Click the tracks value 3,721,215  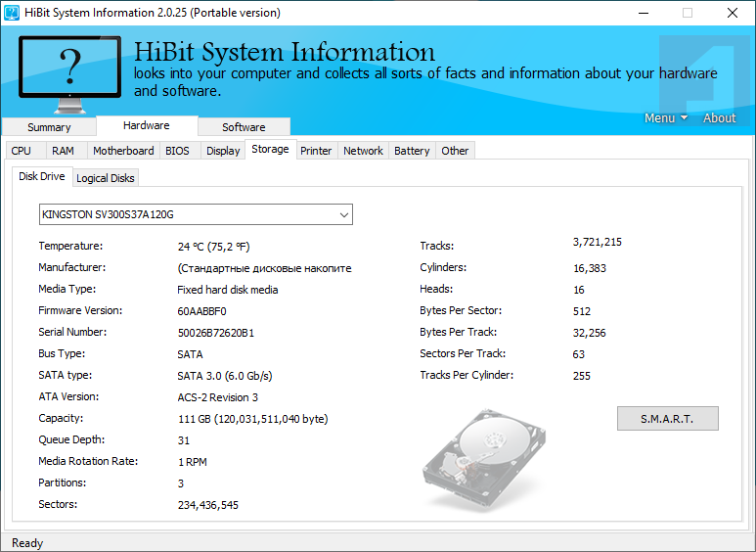pos(598,242)
